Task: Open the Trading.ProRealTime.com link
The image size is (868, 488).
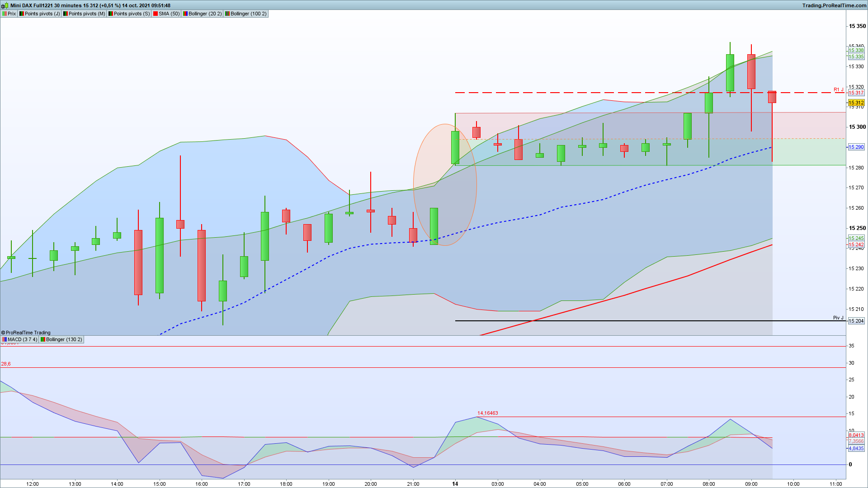Action: (x=834, y=5)
